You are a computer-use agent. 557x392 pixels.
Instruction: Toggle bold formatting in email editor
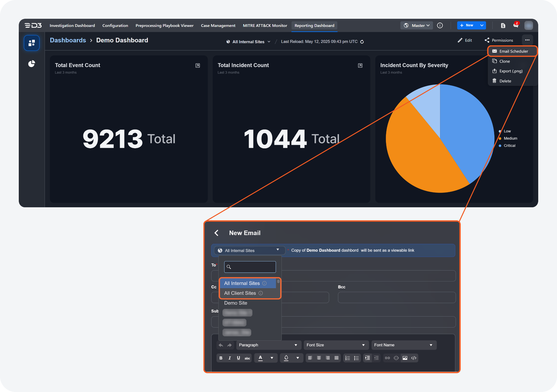point(221,358)
